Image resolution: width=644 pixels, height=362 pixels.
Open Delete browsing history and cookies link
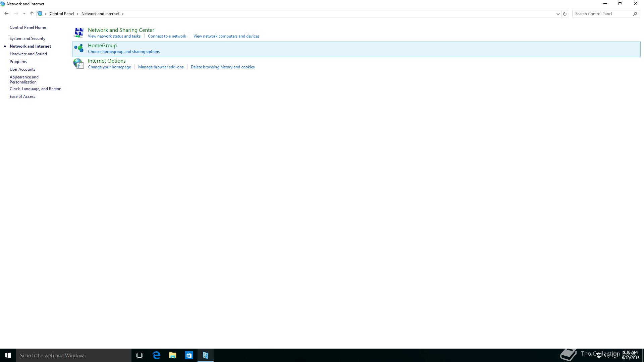click(222, 67)
